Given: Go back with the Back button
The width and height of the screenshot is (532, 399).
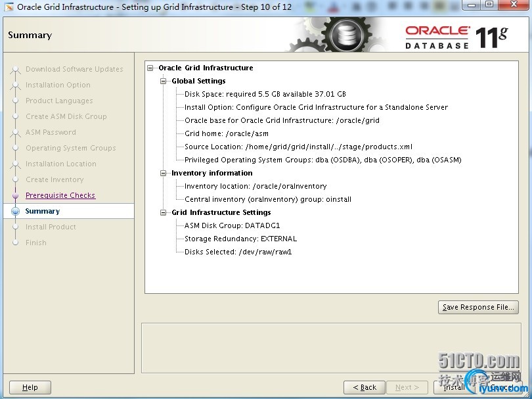Looking at the screenshot, I should click(365, 387).
